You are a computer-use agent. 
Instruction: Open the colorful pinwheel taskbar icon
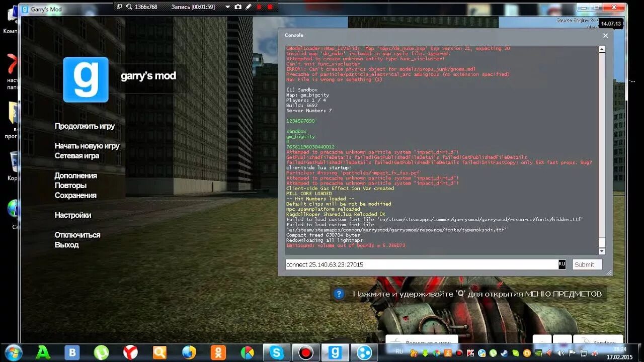pyautogui.click(x=247, y=353)
